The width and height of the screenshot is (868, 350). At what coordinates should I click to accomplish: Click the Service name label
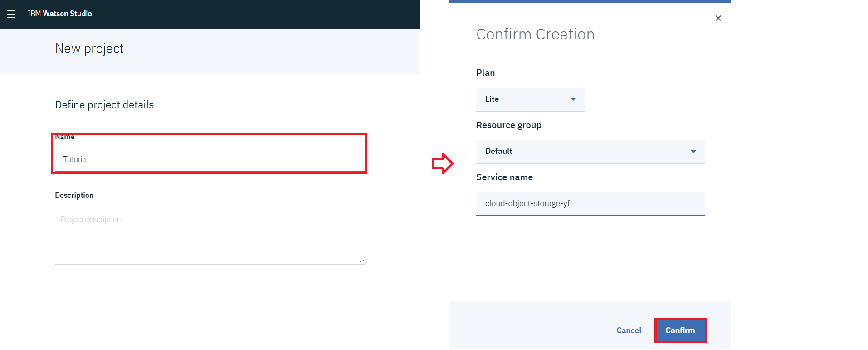(504, 177)
